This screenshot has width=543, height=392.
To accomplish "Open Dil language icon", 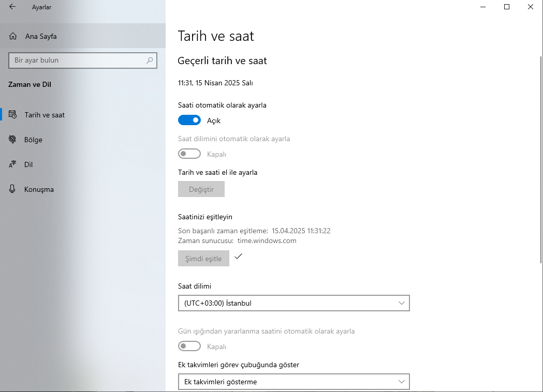I will click(x=12, y=164).
